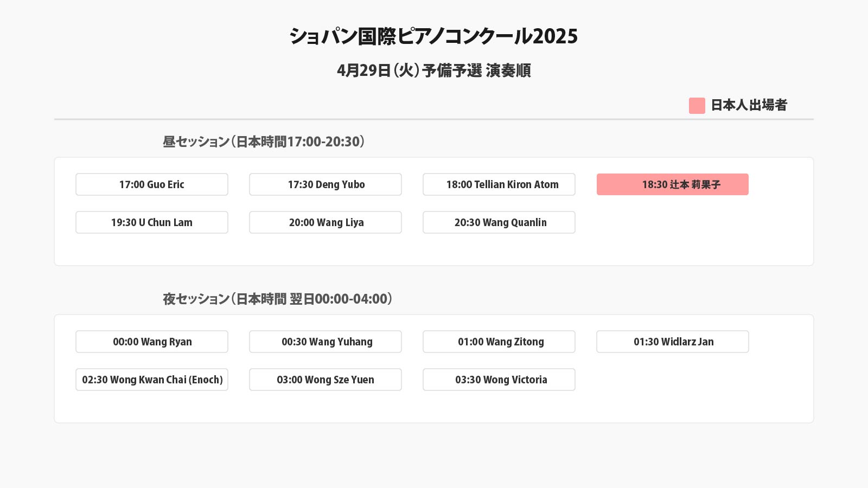
Task: Open the 18:00 Tellian Kiron Atom slot
Action: pyautogui.click(x=499, y=184)
